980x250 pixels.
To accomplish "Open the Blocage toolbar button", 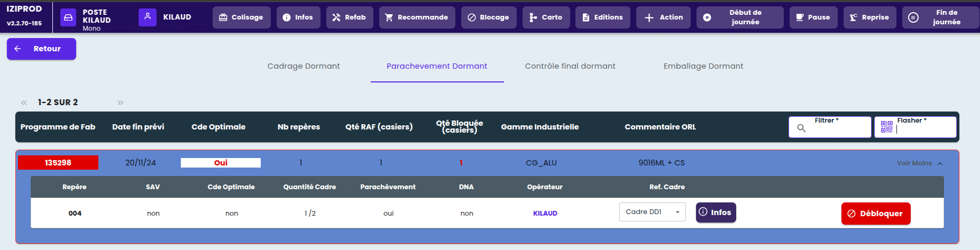I will pyautogui.click(x=488, y=17).
